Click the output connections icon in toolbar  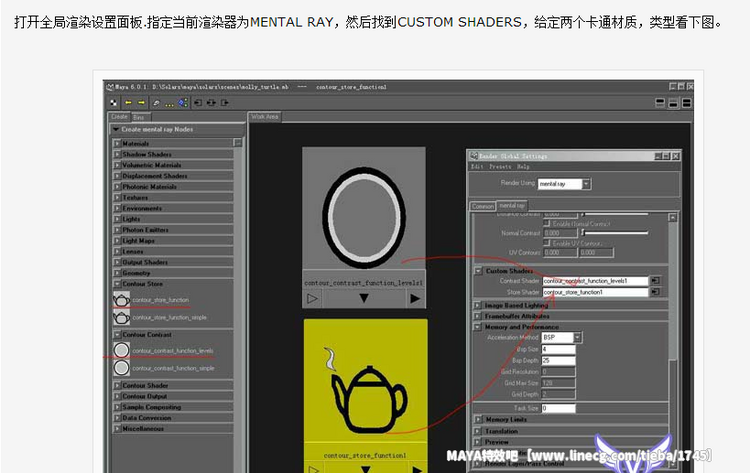coord(224,103)
